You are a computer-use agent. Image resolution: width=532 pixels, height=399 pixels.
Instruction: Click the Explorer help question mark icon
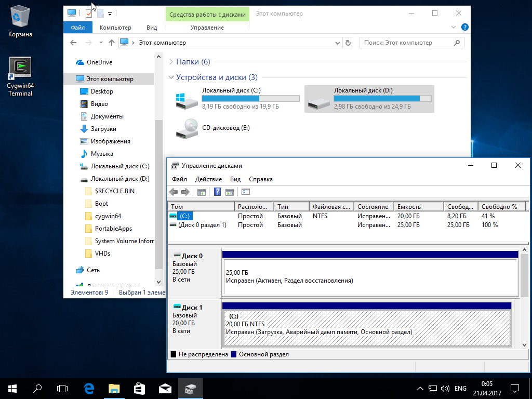[465, 27]
